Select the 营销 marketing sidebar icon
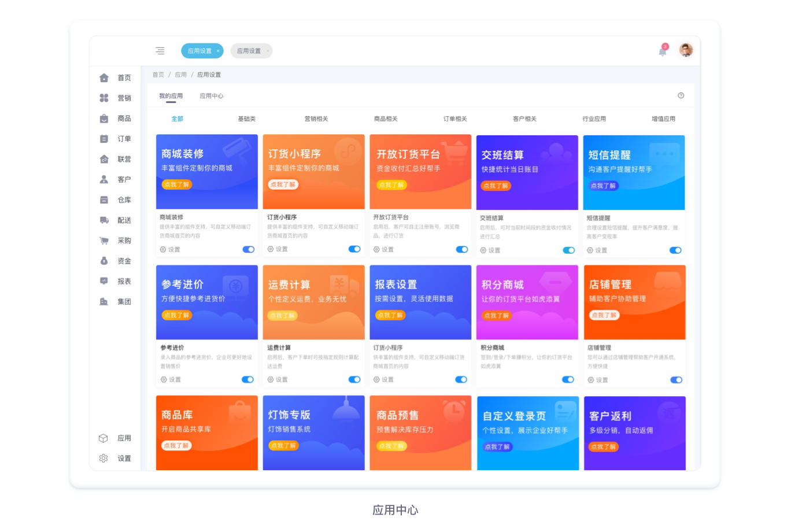The height and width of the screenshot is (532, 791). tap(104, 98)
